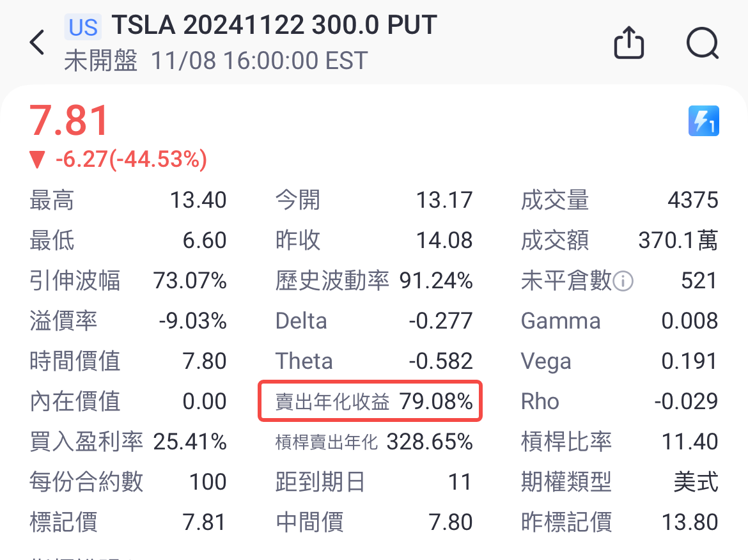Select the TSLA 20241122 300.0 PUT title
Image resolution: width=748 pixels, height=560 pixels.
pyautogui.click(x=274, y=26)
